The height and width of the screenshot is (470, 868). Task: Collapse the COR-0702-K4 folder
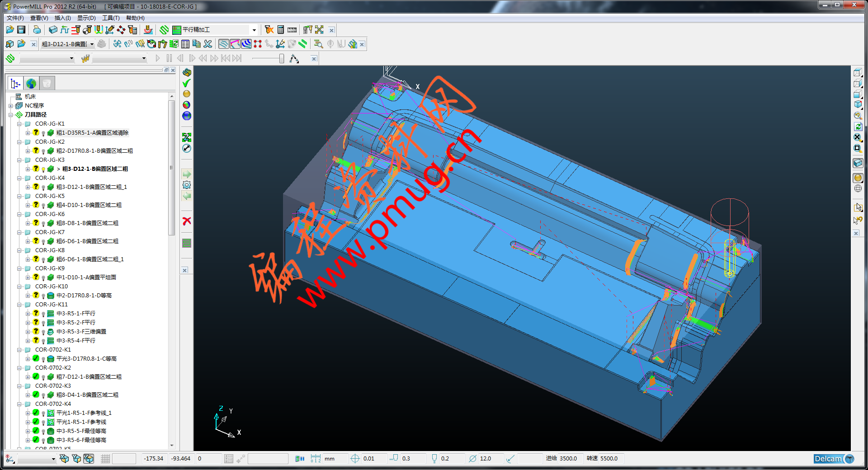[19, 404]
